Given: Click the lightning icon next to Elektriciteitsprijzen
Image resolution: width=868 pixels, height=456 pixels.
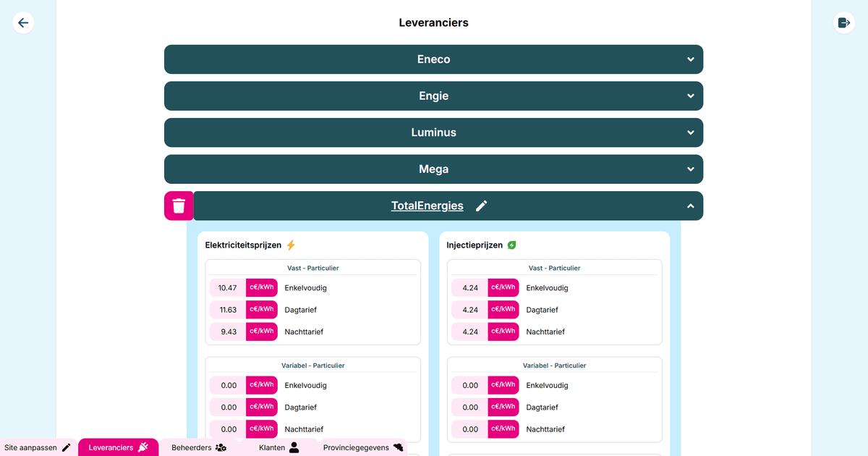Looking at the screenshot, I should 291,245.
